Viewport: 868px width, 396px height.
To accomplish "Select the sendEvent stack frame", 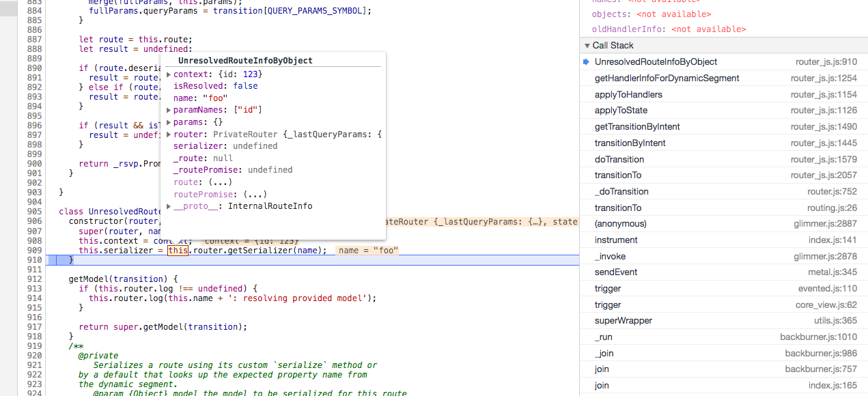I will 616,272.
